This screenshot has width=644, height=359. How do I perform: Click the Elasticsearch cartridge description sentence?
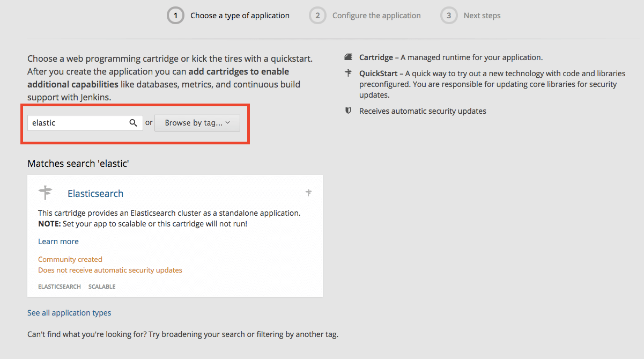coord(169,213)
